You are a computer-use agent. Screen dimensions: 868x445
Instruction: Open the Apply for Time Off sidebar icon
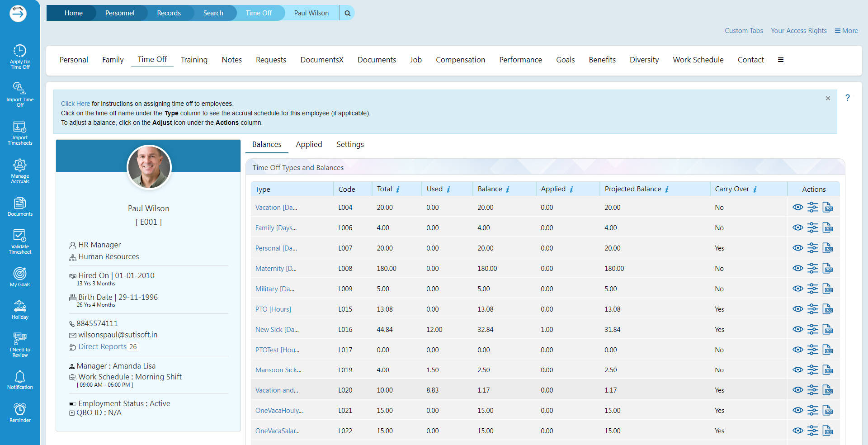(x=20, y=57)
